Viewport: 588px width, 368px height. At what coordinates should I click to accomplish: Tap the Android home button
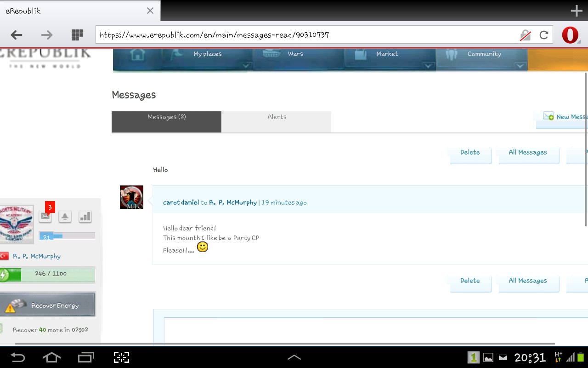coord(51,357)
